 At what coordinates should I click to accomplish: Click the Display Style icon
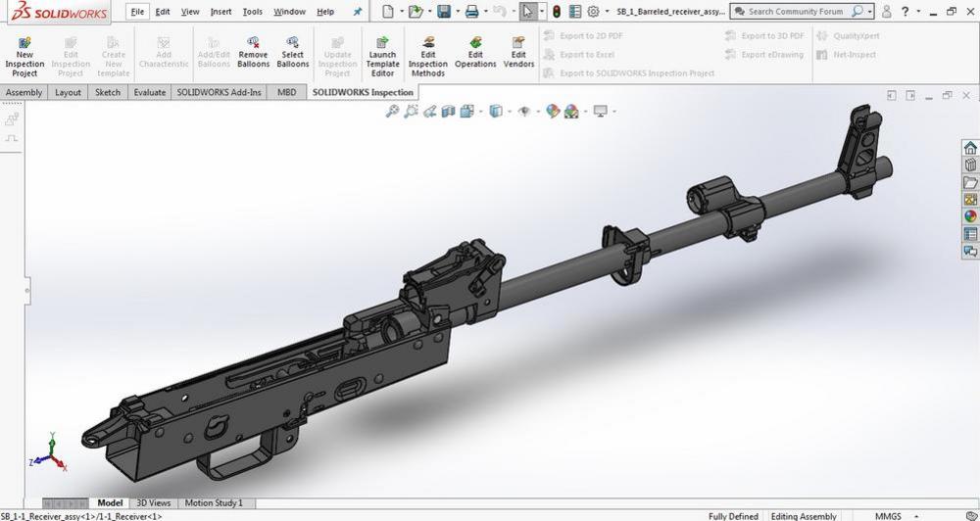coord(496,112)
